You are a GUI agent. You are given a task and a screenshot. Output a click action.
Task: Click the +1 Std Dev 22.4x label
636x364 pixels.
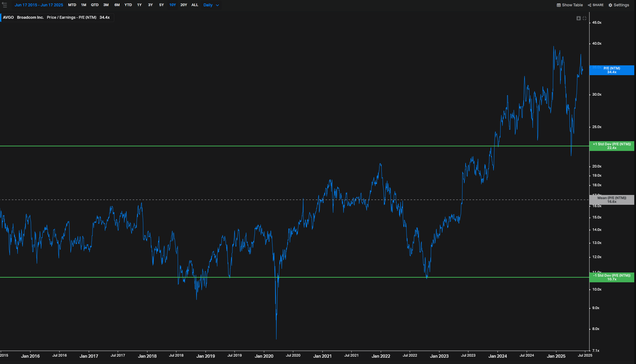[x=612, y=146]
